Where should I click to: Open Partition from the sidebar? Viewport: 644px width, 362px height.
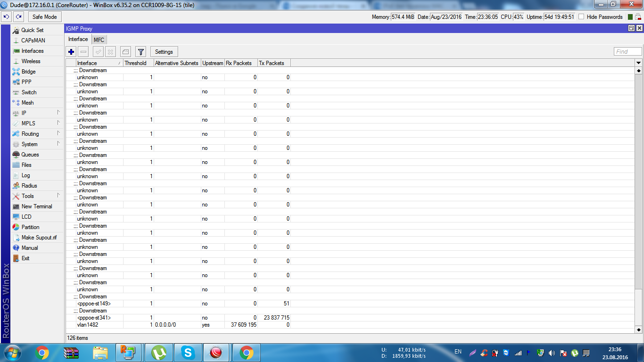[x=37, y=227]
